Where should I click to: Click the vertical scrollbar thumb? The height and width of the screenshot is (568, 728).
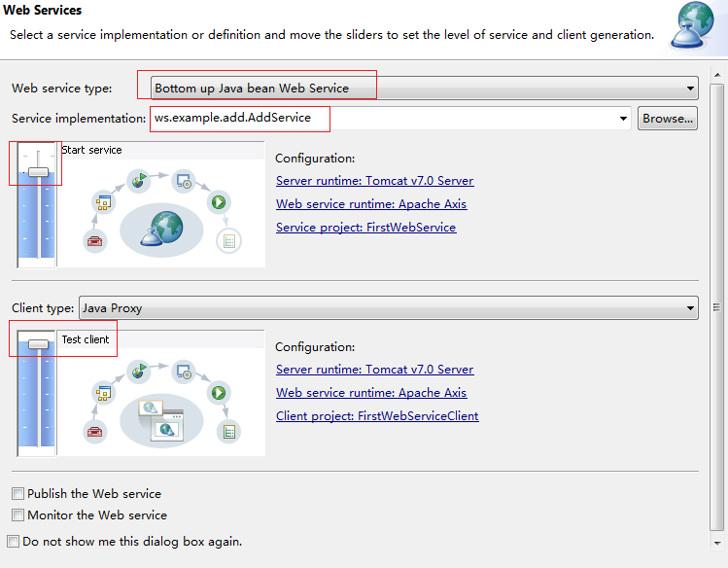(x=717, y=306)
